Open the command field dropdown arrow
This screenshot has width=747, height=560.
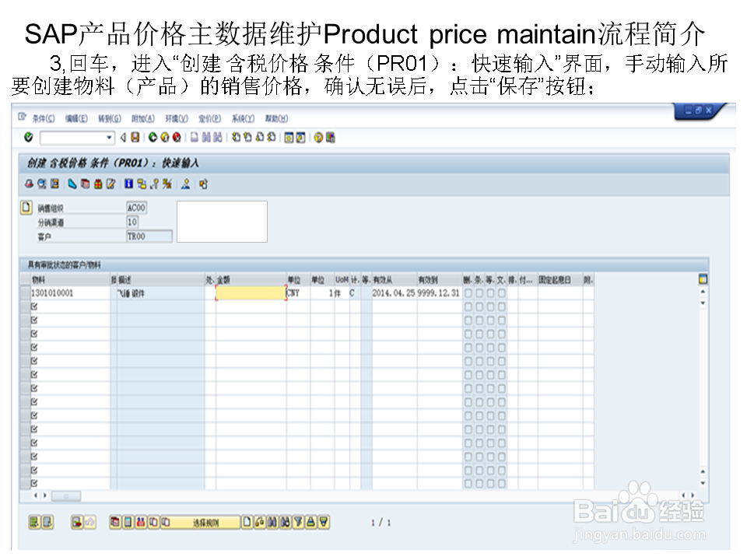[110, 138]
